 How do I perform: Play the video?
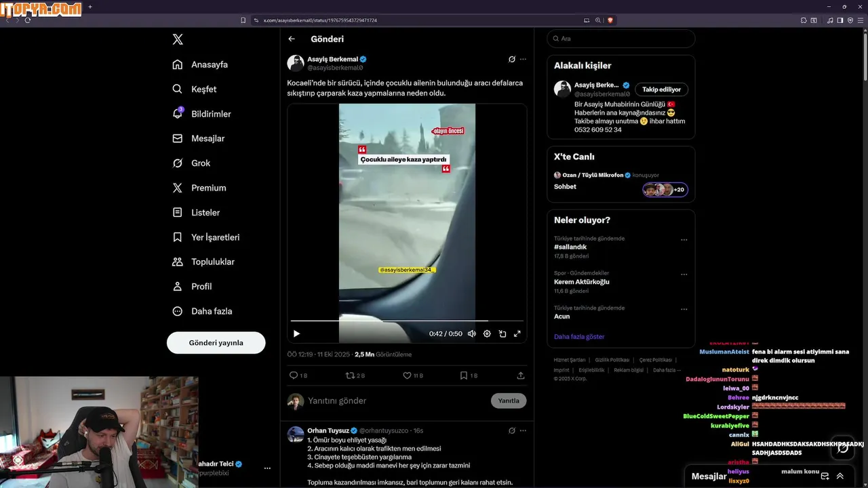point(296,333)
